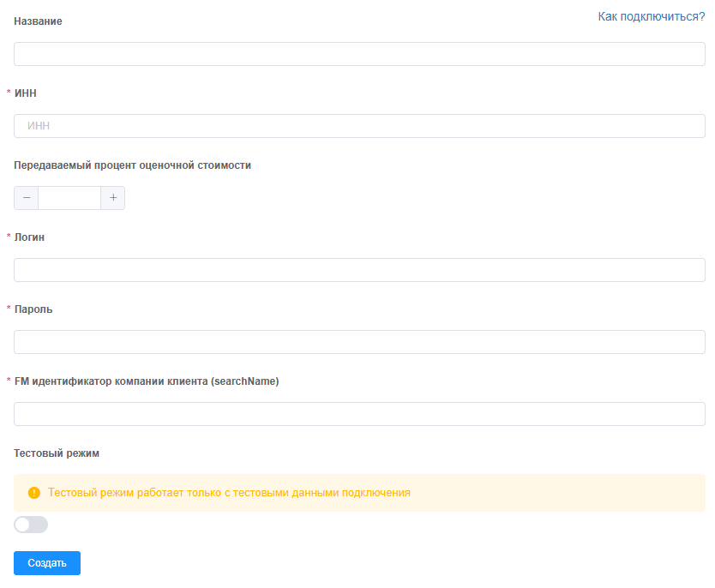Screen dimensions: 715x588
Task: Click the appraisal percent number field
Action: coord(69,198)
